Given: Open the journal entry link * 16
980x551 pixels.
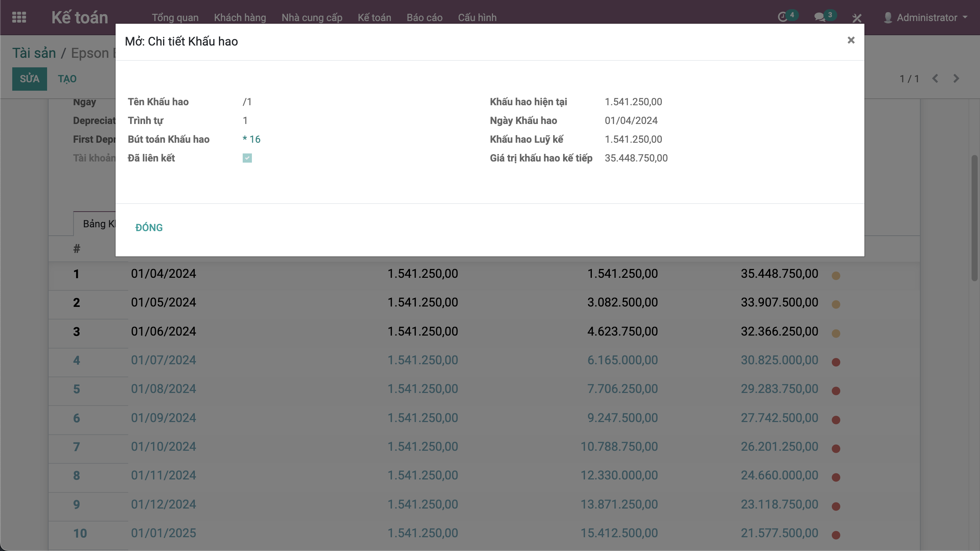Looking at the screenshot, I should (252, 139).
